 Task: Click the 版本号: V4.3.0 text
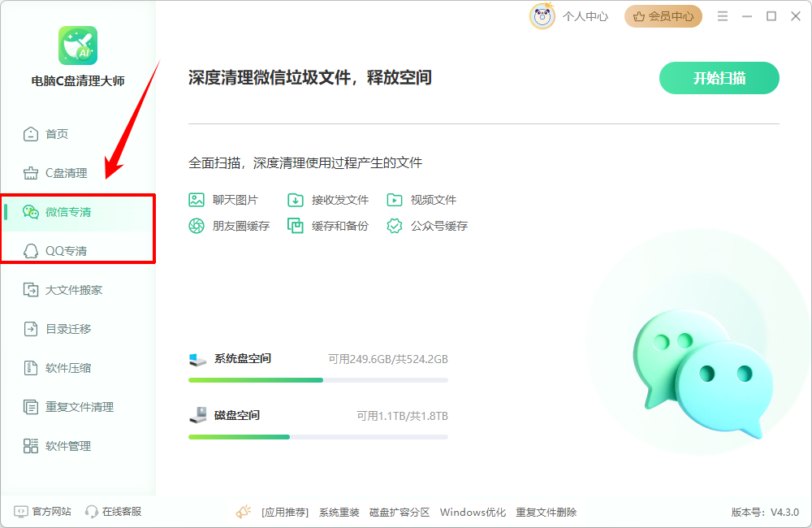(765, 513)
